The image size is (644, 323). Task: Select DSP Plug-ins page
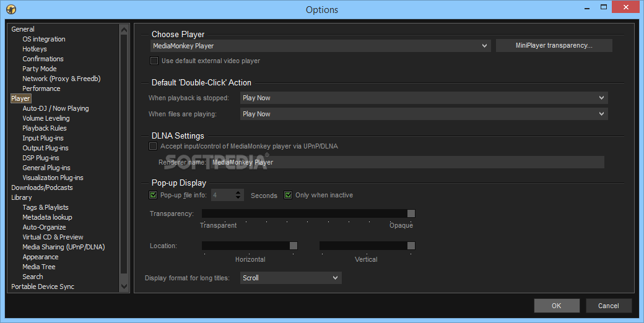tap(41, 158)
